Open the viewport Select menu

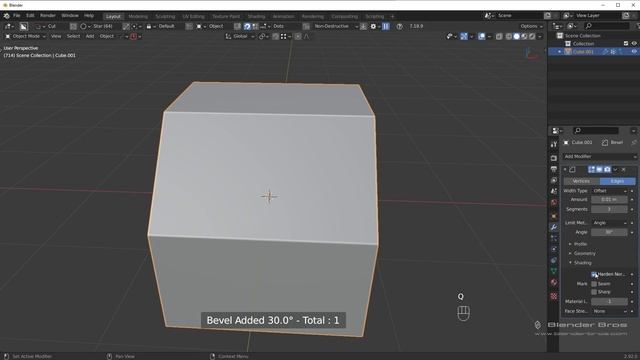point(73,36)
